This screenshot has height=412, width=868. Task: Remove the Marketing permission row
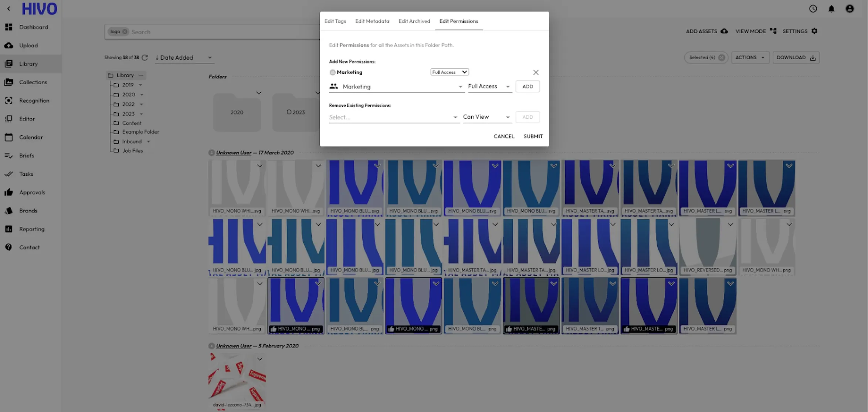[x=536, y=72]
